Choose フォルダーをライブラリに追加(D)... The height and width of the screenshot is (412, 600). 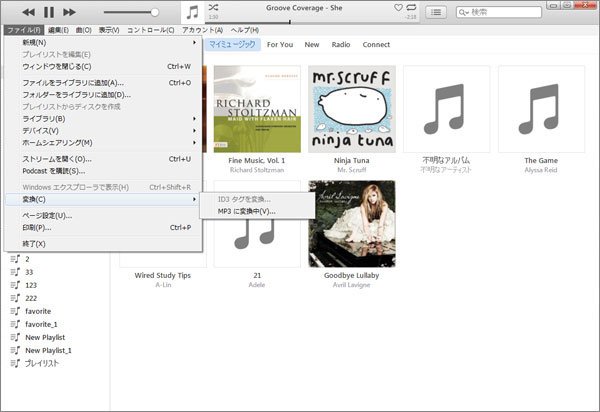[103, 95]
